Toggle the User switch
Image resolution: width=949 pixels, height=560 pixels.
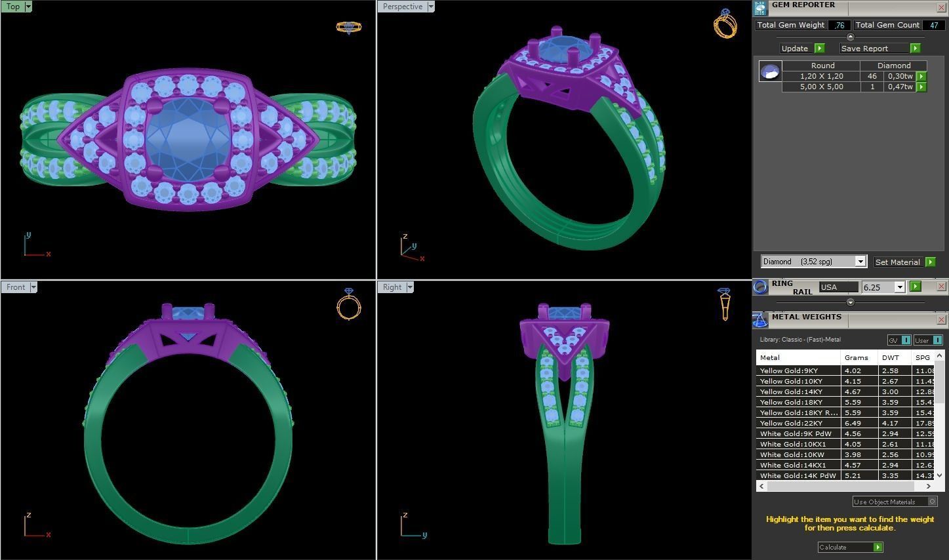click(x=928, y=340)
